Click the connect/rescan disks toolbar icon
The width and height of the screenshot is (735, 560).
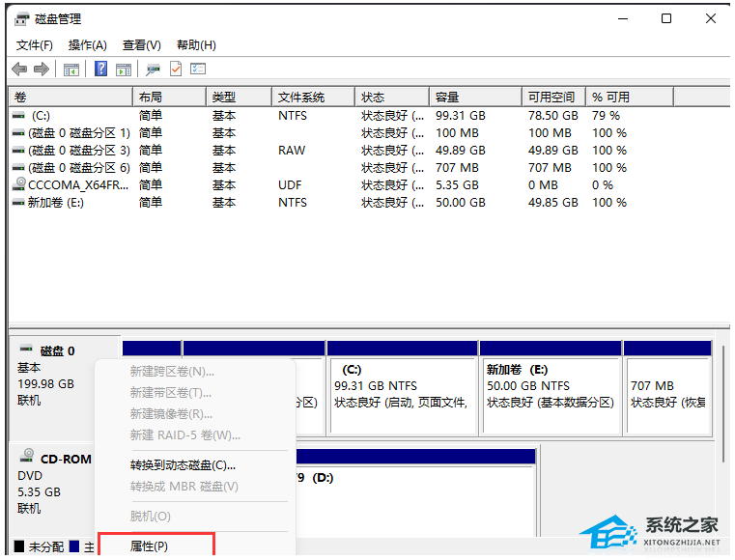pyautogui.click(x=153, y=70)
